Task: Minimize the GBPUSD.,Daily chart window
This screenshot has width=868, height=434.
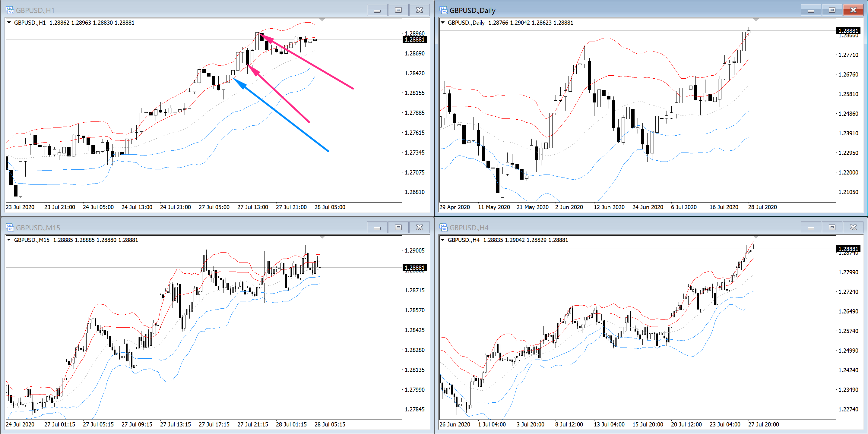Action: [811, 10]
